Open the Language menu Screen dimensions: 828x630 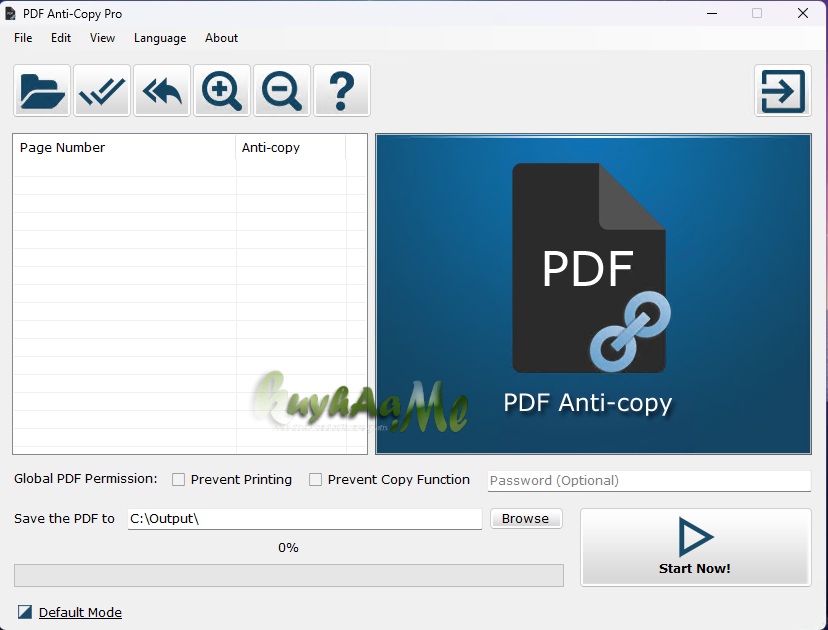tap(160, 38)
